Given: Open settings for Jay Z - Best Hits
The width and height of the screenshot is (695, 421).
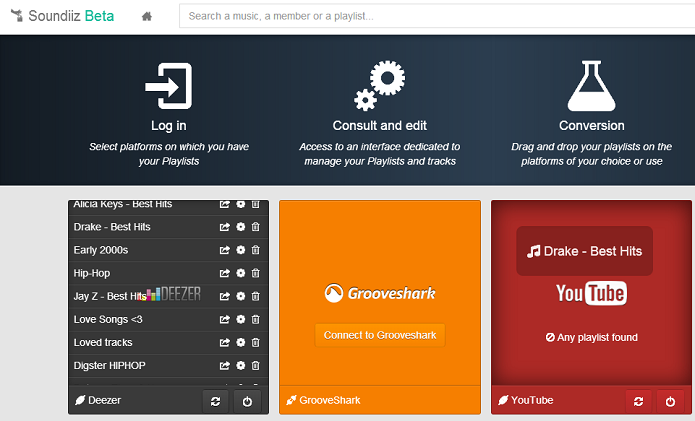Looking at the screenshot, I should coord(241,296).
